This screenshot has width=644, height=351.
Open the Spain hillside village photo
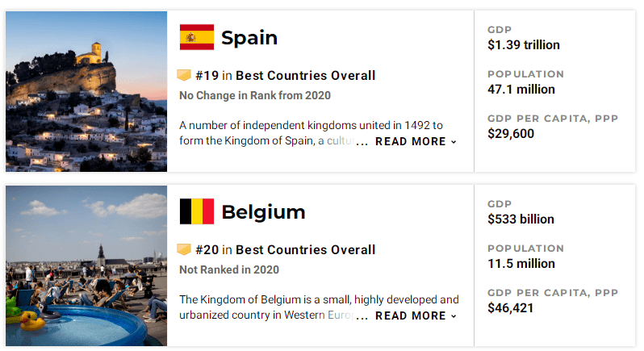(86, 91)
